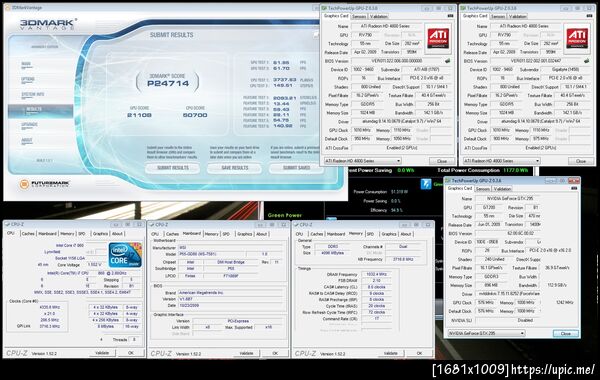Click Validate in CPU-Z window showing MSI mainboard
The height and width of the screenshot is (380, 600).
click(246, 353)
